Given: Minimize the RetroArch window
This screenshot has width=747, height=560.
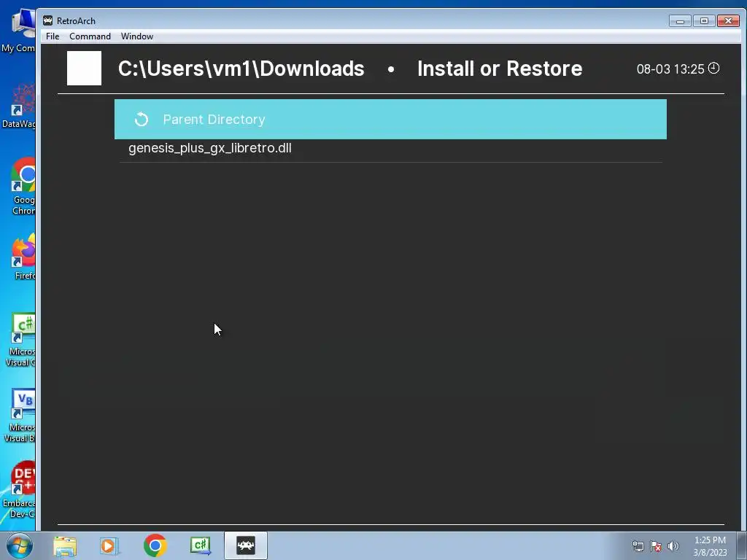Looking at the screenshot, I should [x=680, y=21].
